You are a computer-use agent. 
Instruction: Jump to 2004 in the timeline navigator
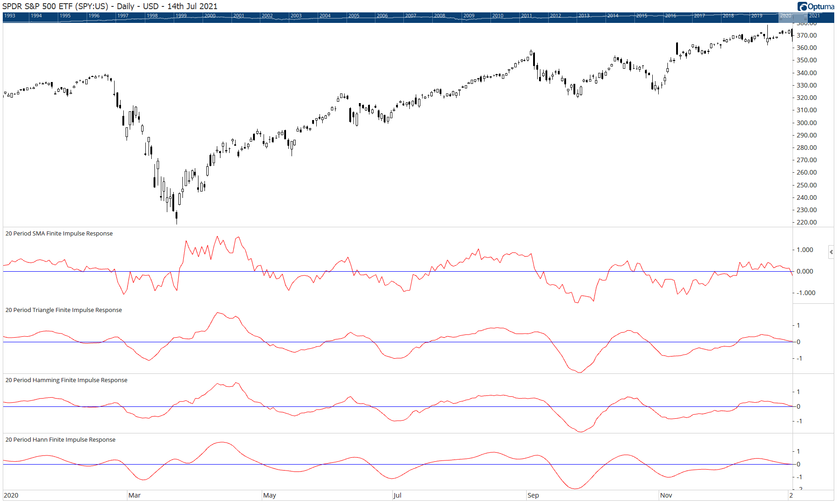click(325, 16)
